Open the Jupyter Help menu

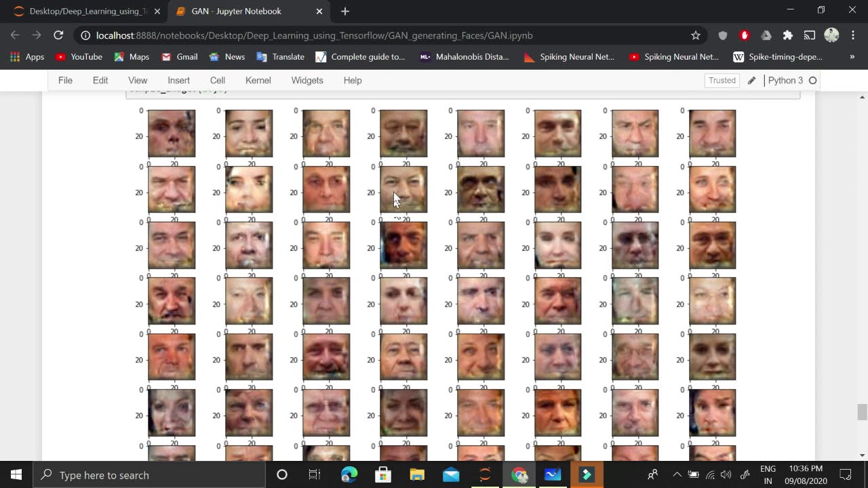pos(353,80)
